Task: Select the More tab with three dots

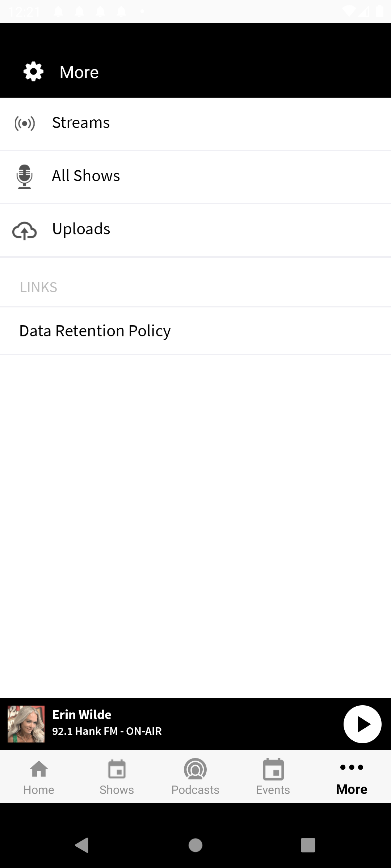Action: (352, 777)
